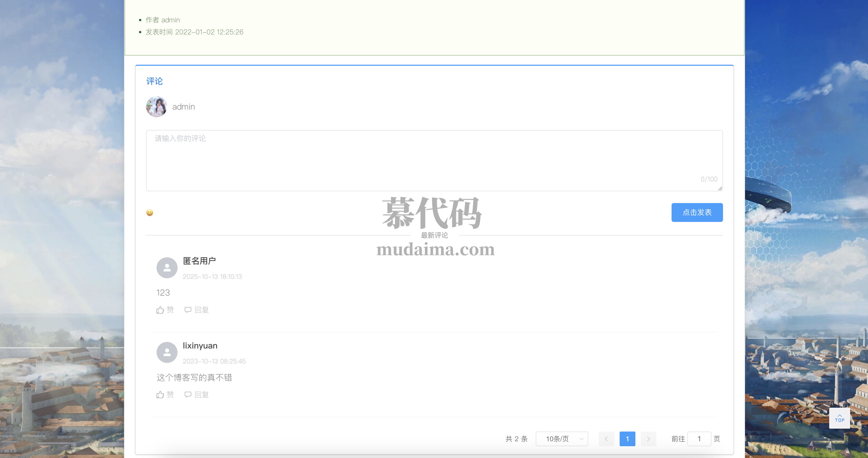Viewport: 868px width, 458px height.
Task: Click the admin name beside the avatar
Action: (183, 107)
